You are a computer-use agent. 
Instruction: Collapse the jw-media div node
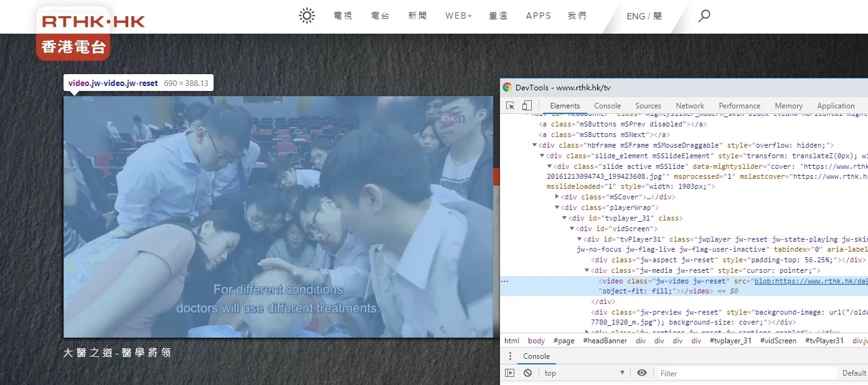[587, 270]
